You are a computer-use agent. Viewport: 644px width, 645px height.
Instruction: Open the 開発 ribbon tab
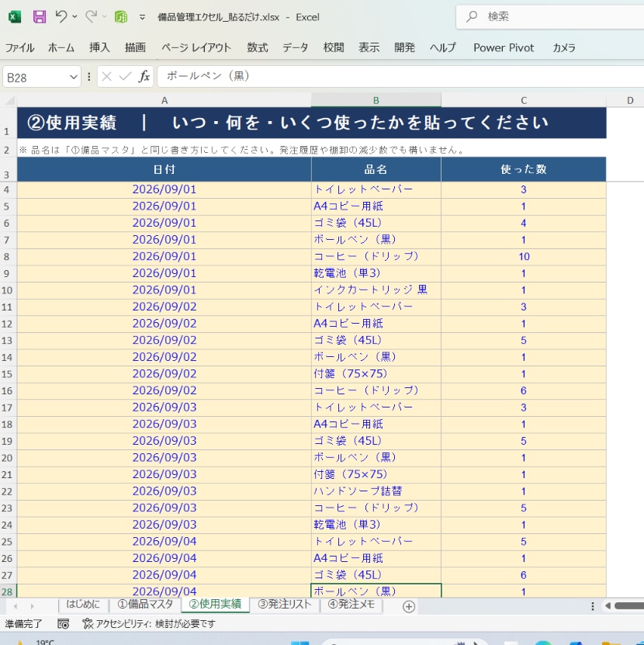click(x=405, y=47)
